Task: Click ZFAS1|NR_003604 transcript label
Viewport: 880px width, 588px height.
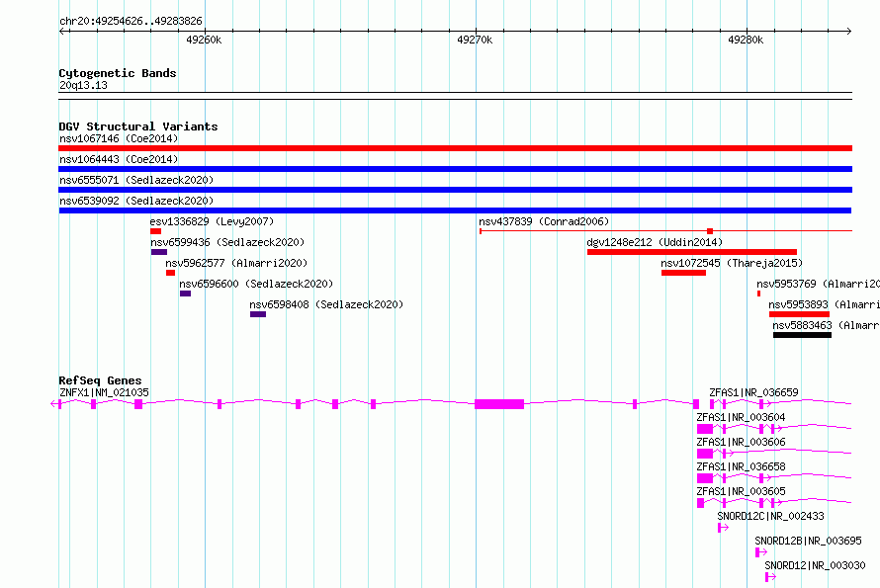Action: pyautogui.click(x=741, y=417)
